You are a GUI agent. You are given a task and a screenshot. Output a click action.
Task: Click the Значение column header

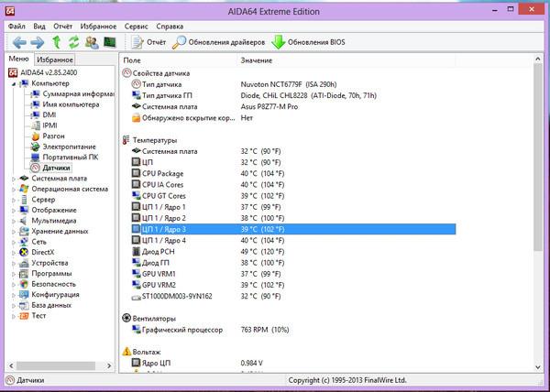pyautogui.click(x=256, y=60)
